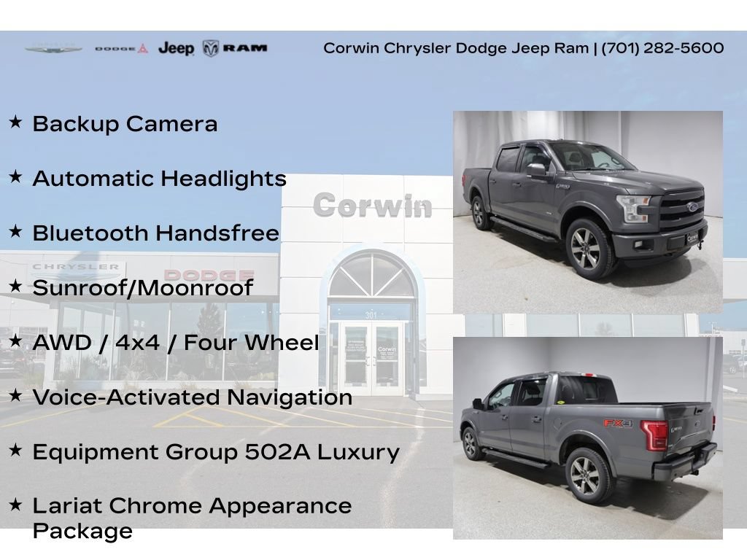Select Equipment Group 502A Luxury text
Viewport: 747px width, 560px height.
click(216, 452)
